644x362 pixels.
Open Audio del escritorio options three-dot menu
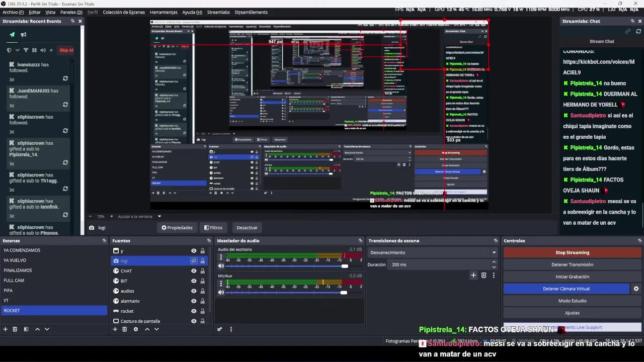pyautogui.click(x=221, y=257)
